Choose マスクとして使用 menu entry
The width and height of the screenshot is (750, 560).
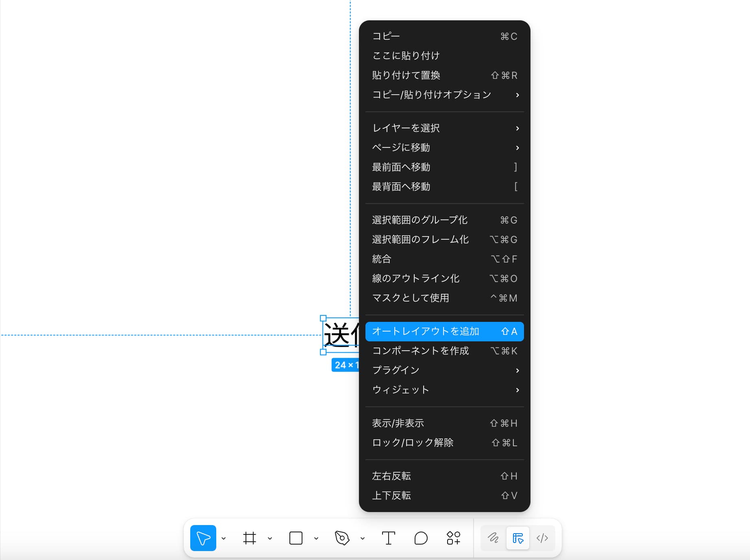(x=445, y=298)
